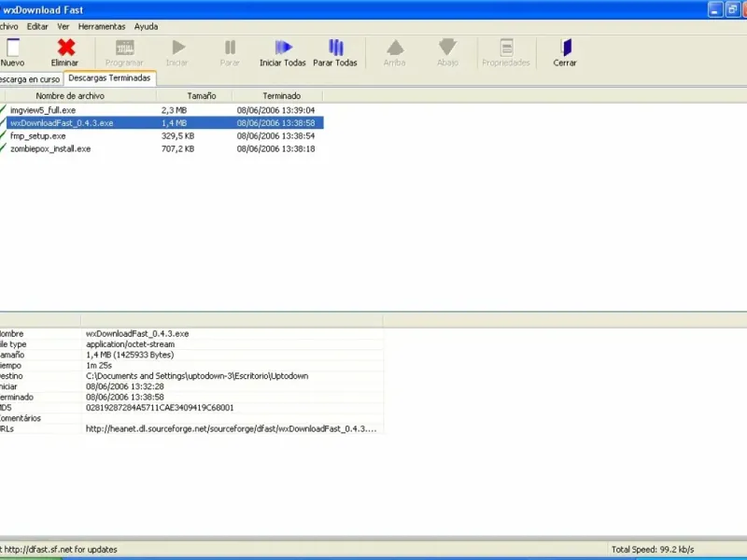This screenshot has height=560, width=747.
Task: Click the Parar pause icon
Action: point(230,48)
